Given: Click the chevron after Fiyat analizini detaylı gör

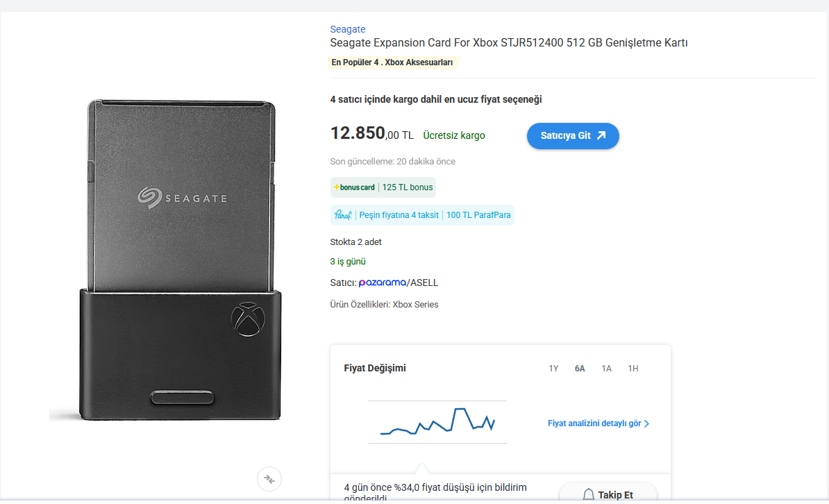Looking at the screenshot, I should (646, 423).
